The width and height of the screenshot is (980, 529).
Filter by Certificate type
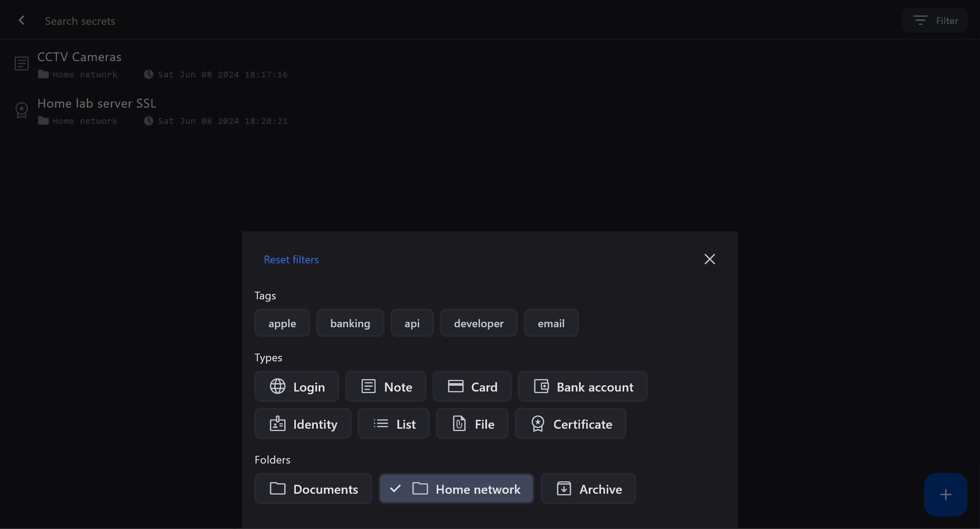click(x=570, y=424)
